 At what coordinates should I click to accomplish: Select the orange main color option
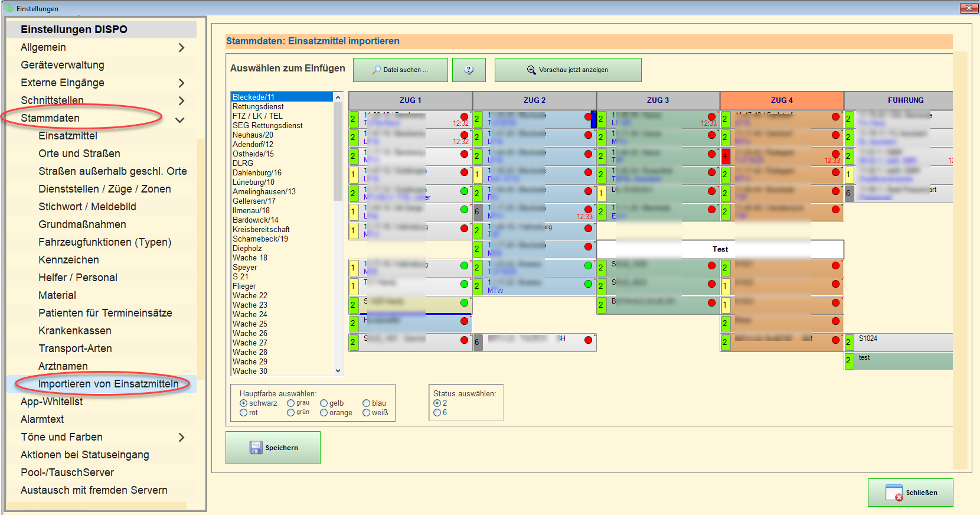[x=324, y=413]
